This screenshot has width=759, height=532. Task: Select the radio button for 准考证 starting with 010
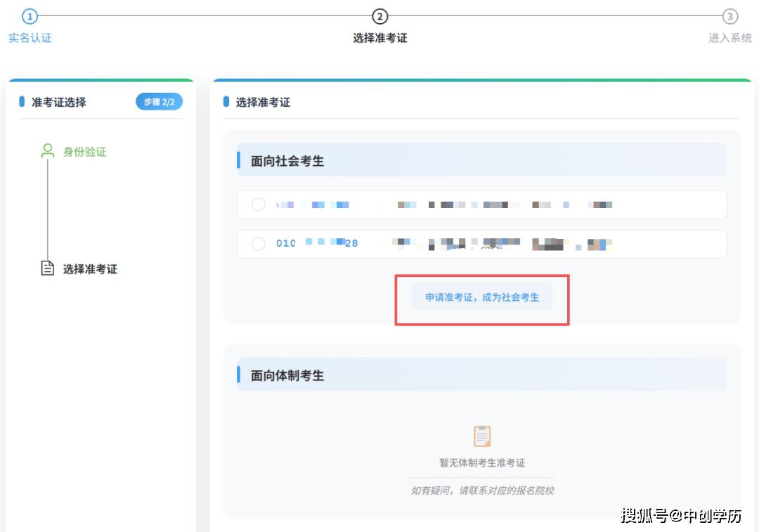(258, 243)
